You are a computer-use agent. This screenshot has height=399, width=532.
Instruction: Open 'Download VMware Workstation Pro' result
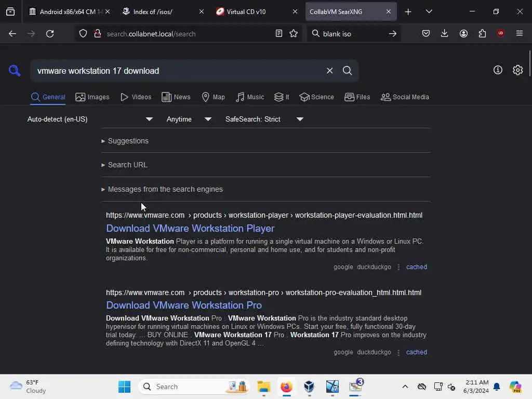[x=184, y=305]
